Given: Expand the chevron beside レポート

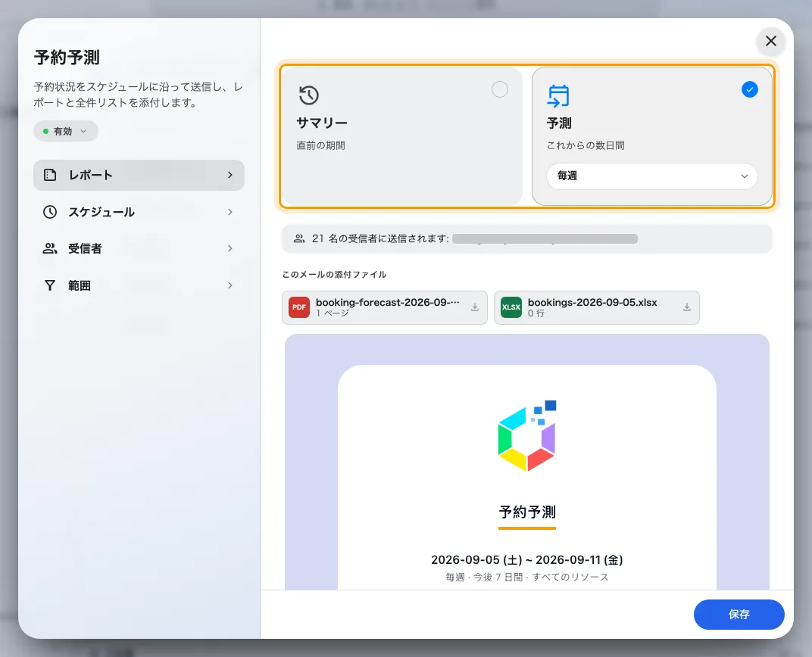Looking at the screenshot, I should click(x=230, y=175).
